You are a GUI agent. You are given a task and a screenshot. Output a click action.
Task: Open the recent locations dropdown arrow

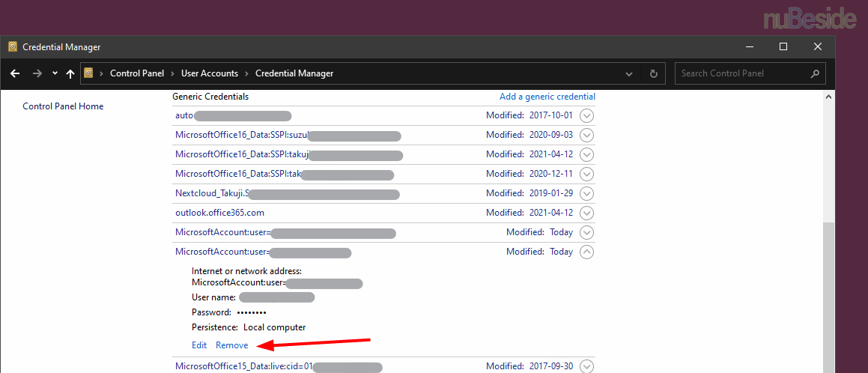[x=55, y=73]
